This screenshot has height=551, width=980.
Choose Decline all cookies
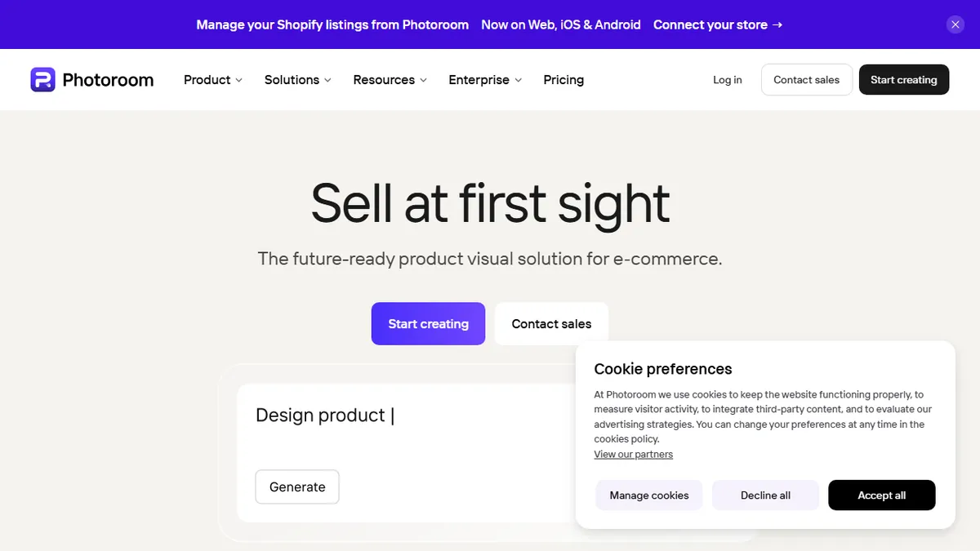pos(765,495)
